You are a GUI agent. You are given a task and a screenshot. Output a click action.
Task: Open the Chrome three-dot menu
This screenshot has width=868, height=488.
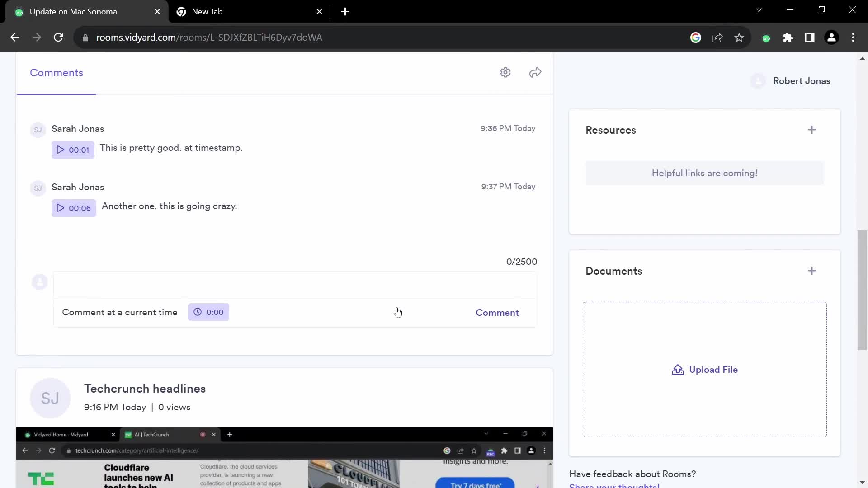(x=853, y=38)
